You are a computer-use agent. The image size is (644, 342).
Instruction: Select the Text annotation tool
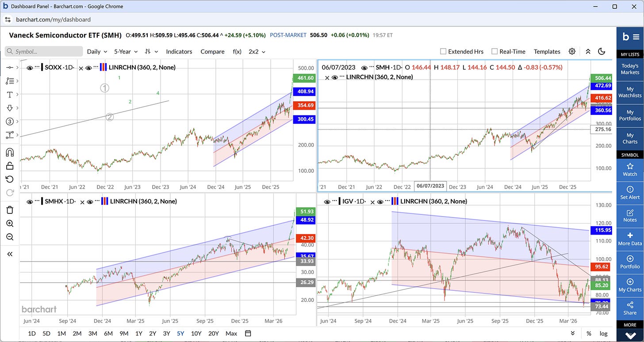coord(9,95)
